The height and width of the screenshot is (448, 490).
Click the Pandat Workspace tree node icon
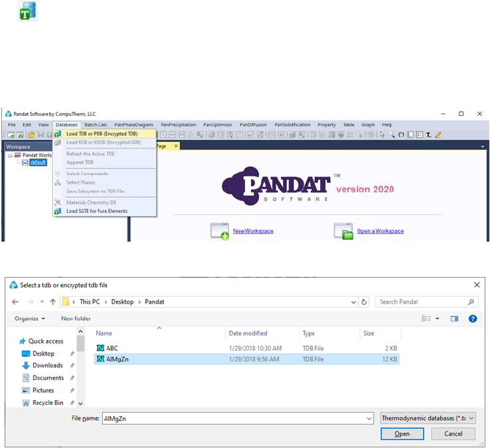point(17,155)
